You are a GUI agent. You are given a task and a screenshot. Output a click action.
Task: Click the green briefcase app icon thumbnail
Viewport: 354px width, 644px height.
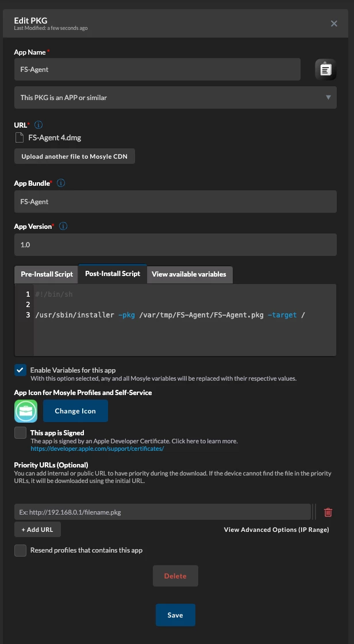click(26, 411)
